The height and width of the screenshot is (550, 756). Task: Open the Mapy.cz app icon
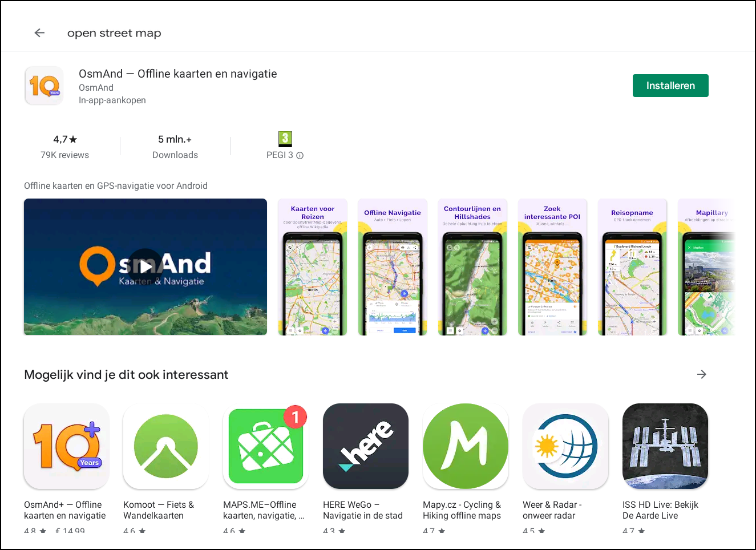pyautogui.click(x=466, y=446)
